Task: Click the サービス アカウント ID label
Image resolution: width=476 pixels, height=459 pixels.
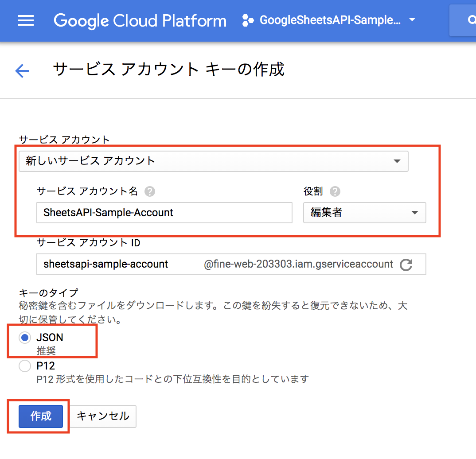Action: [x=88, y=243]
